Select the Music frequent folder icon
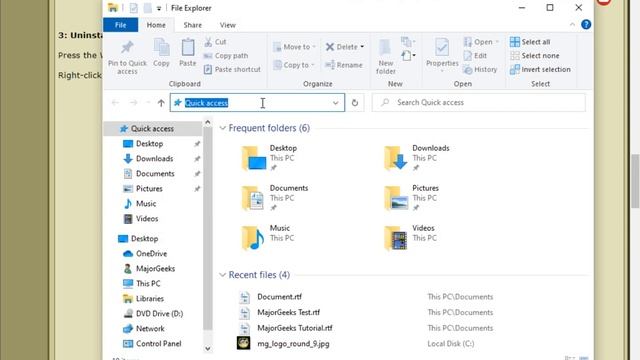640x360 pixels. tap(253, 238)
